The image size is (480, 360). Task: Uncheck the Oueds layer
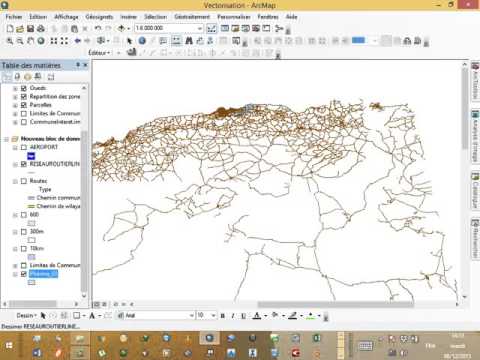point(24,88)
